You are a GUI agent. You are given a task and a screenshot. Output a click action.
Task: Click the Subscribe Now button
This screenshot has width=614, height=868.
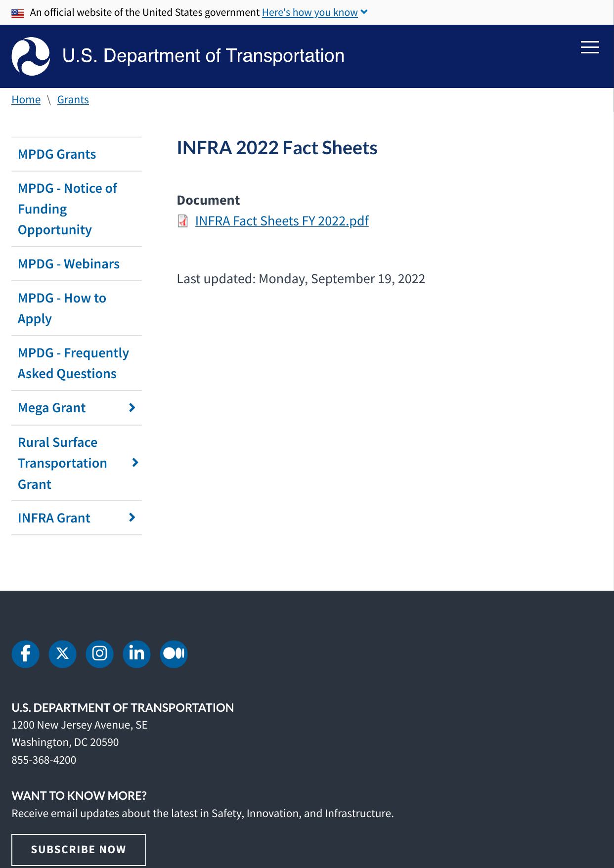79,849
